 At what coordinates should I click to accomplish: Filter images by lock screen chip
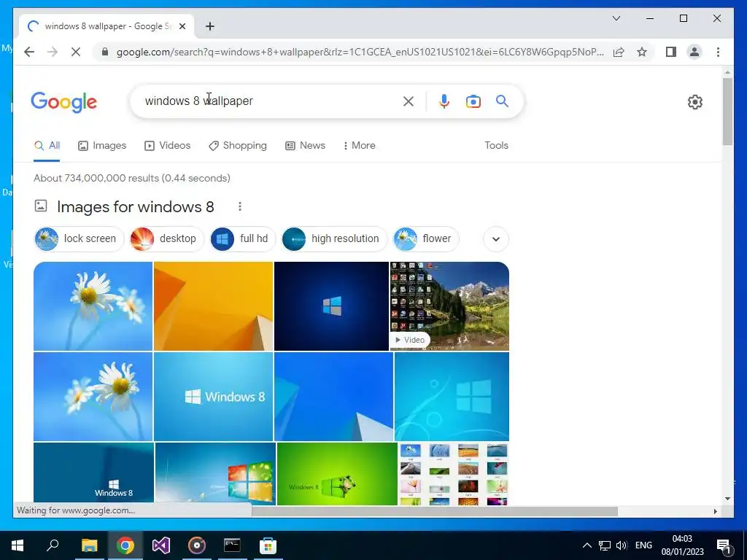click(x=79, y=238)
